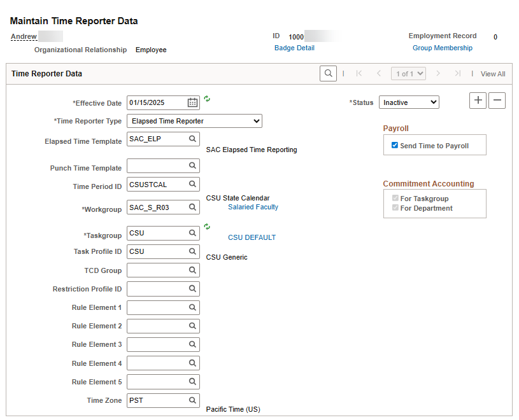Open the Badge Detail link
Viewport: 519px width, 420px height.
[x=294, y=48]
